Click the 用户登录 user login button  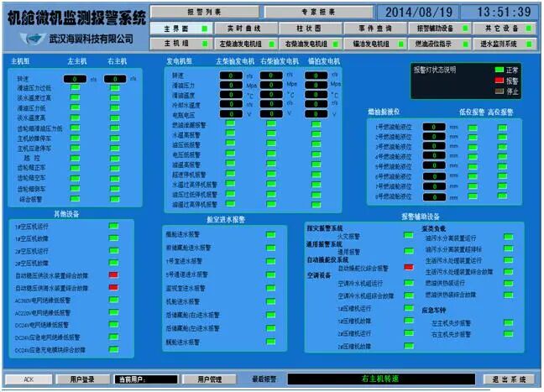(x=82, y=379)
